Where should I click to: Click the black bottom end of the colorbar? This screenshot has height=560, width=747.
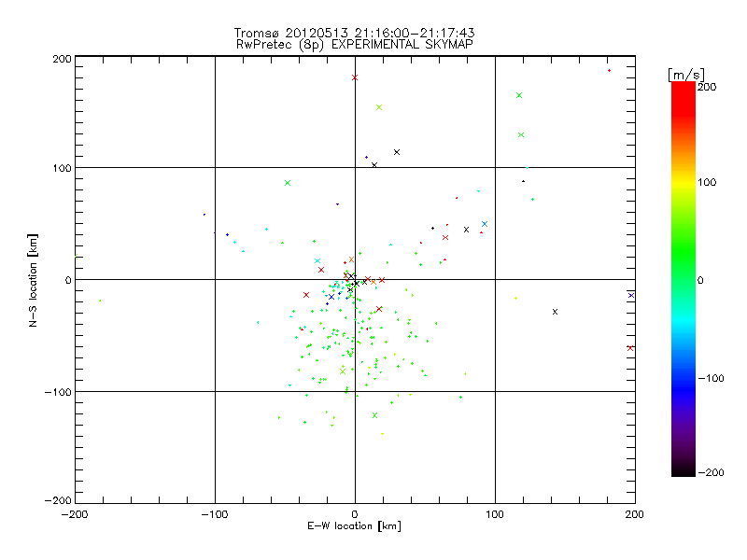[683, 469]
